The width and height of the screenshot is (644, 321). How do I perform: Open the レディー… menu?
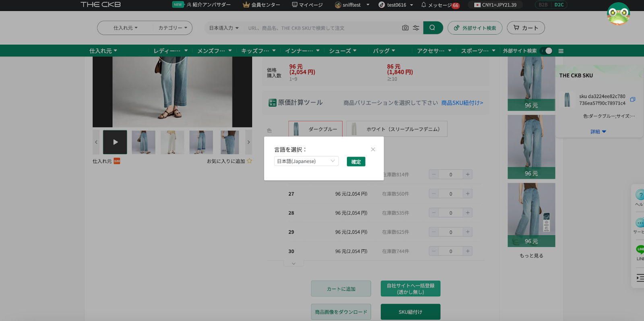[x=171, y=51]
